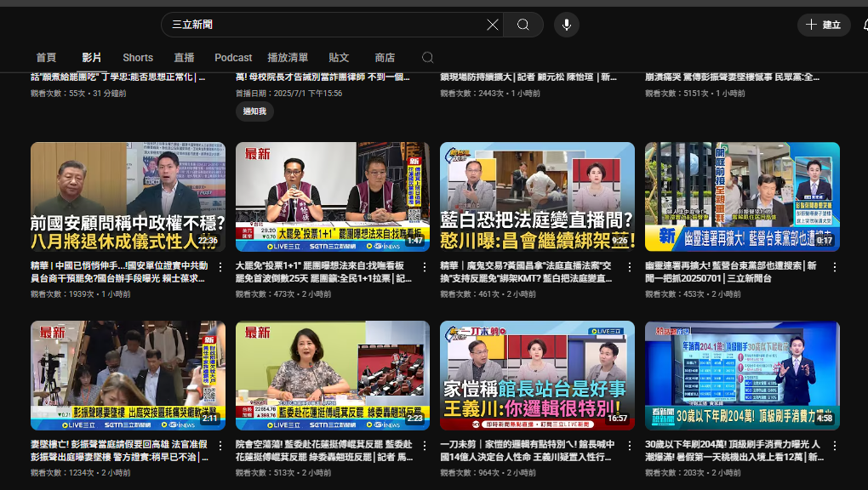
Task: Start voice search with microphone icon
Action: [567, 25]
